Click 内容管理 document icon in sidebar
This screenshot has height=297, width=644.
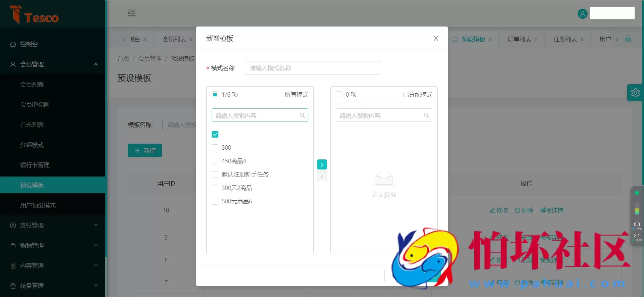[x=13, y=266]
